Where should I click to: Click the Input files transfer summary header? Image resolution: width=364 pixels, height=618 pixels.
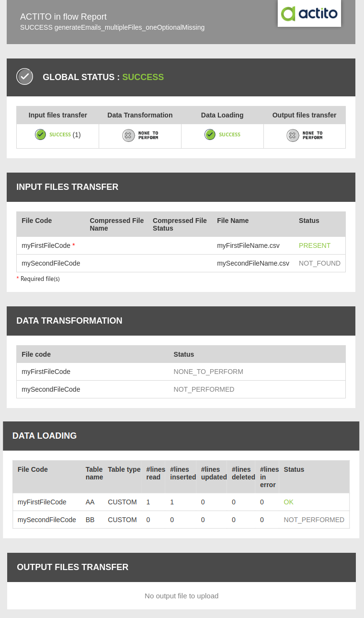click(58, 115)
